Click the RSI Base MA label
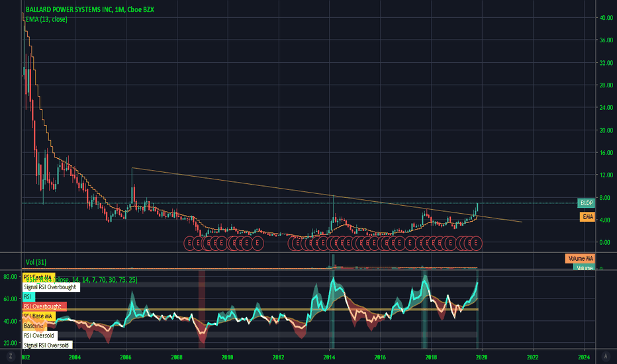The height and width of the screenshot is (364, 617). 38,316
